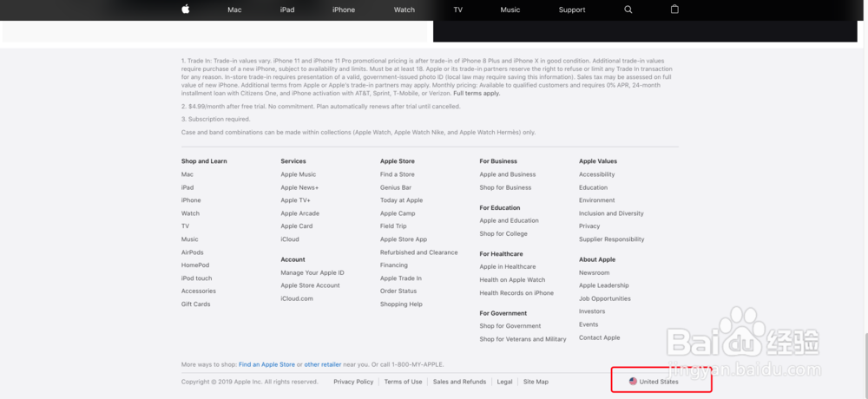Open Find a Store link in Apple Store column
This screenshot has width=868, height=399.
pos(398,174)
